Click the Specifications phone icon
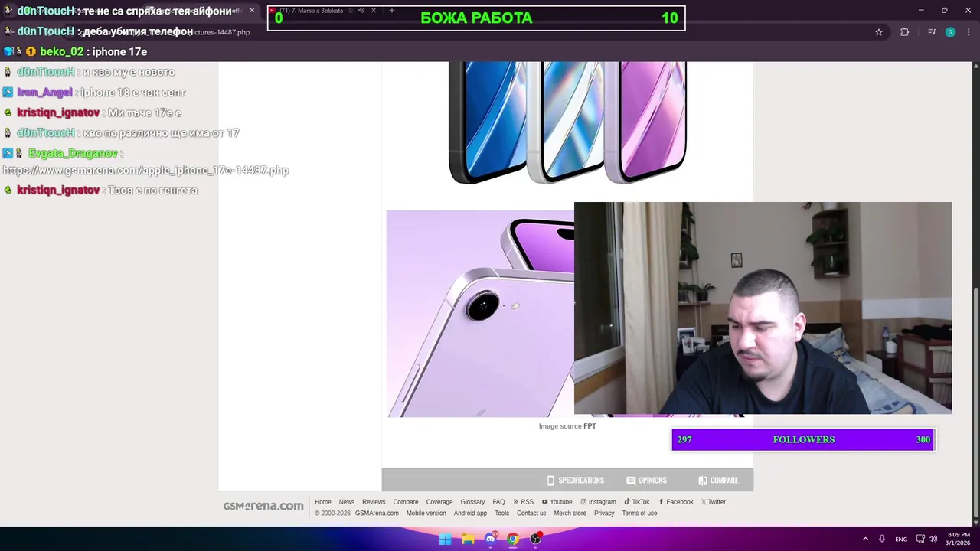980x551 pixels. (550, 480)
